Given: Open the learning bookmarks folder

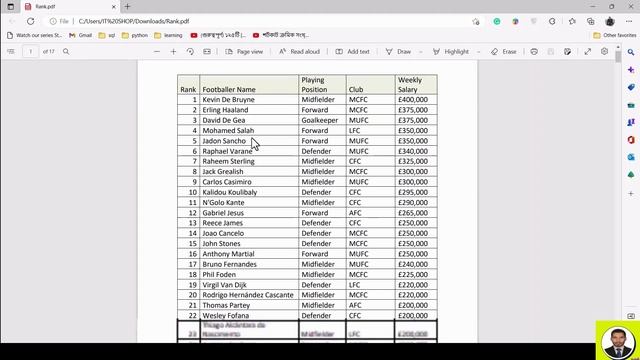Looking at the screenshot, I should click(168, 36).
